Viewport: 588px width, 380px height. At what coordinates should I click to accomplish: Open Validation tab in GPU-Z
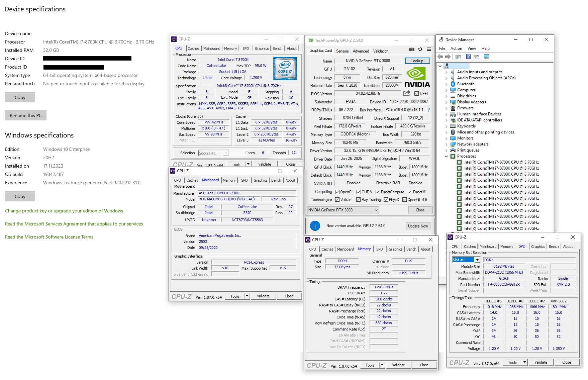coord(381,51)
